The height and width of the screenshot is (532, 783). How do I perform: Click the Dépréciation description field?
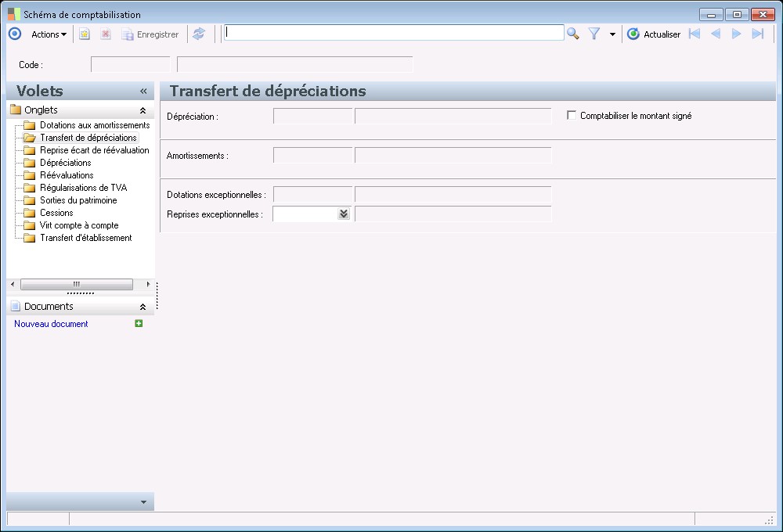(x=453, y=116)
